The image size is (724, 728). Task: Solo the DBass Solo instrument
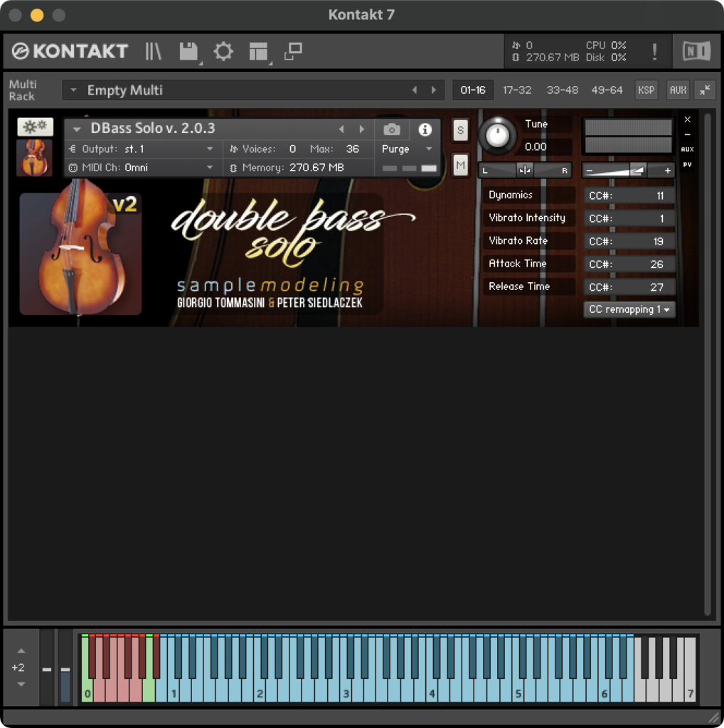[460, 130]
